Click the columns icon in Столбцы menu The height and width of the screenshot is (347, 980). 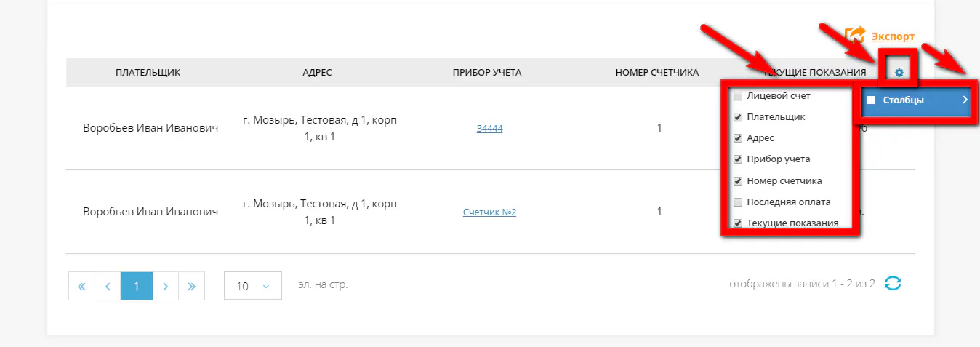pos(871,100)
